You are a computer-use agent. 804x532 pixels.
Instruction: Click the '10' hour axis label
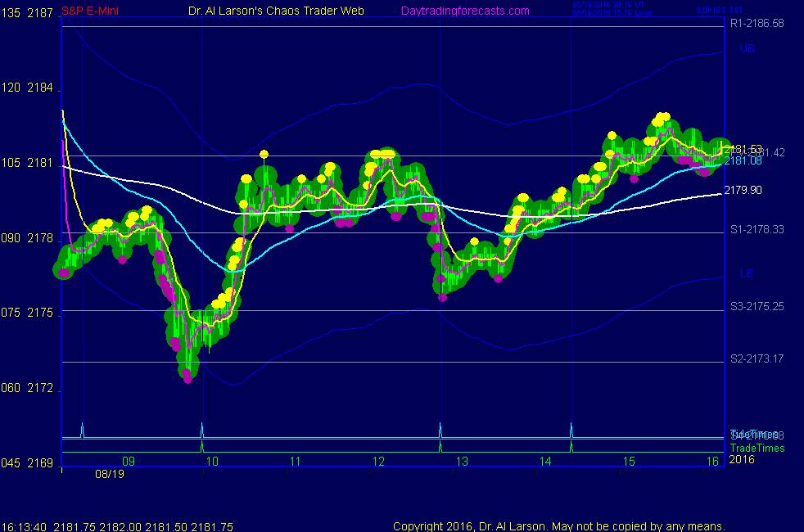(x=212, y=462)
